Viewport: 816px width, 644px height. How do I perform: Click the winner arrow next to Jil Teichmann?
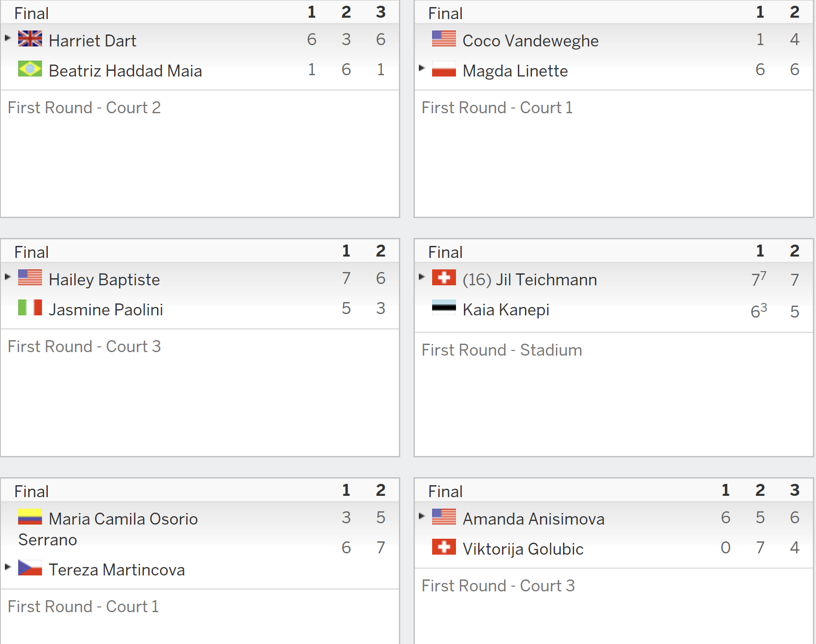click(421, 277)
